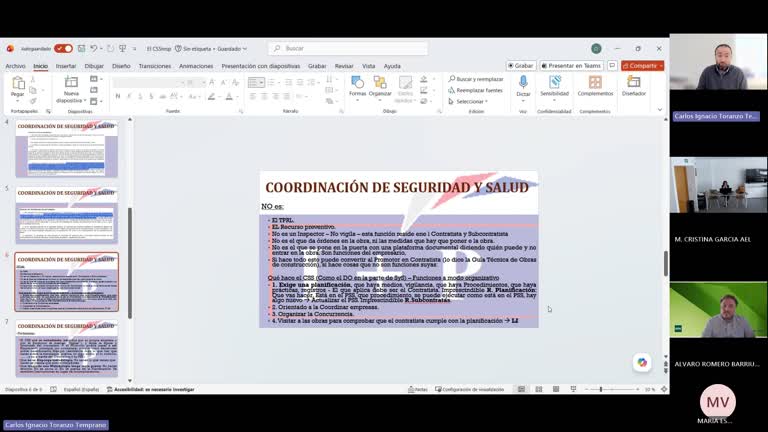Switch to Slide Sorter view icon
The image size is (768, 432).
[x=539, y=389]
